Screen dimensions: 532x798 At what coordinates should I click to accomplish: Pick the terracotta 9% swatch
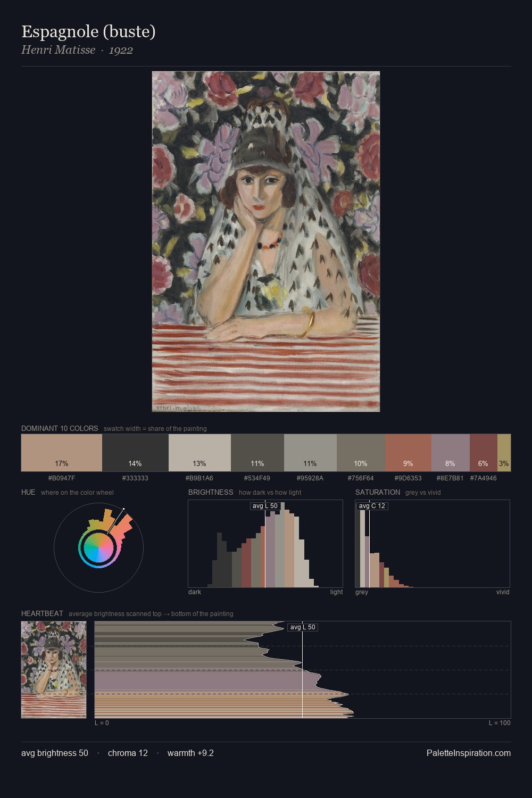408,453
